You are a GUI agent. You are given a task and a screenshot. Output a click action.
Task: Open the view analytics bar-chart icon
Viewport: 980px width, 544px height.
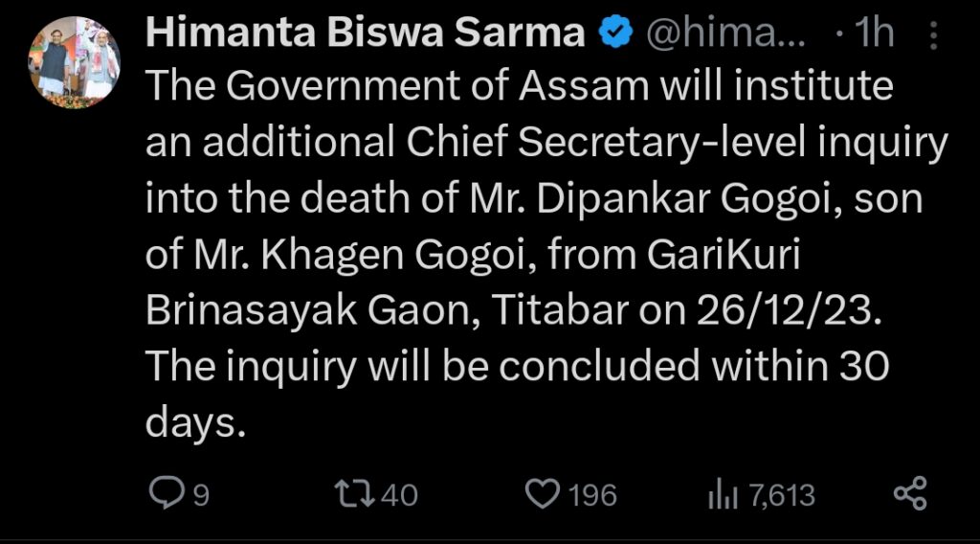pos(721,494)
